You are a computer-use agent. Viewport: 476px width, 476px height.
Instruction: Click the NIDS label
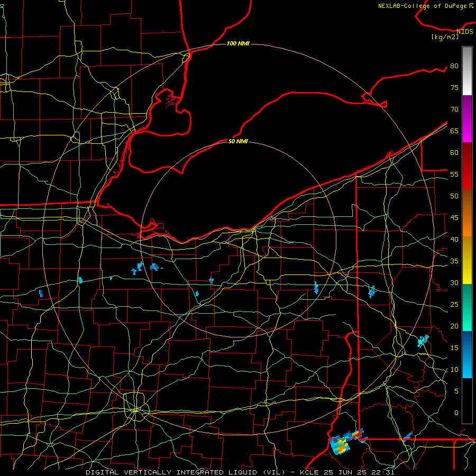(x=465, y=32)
